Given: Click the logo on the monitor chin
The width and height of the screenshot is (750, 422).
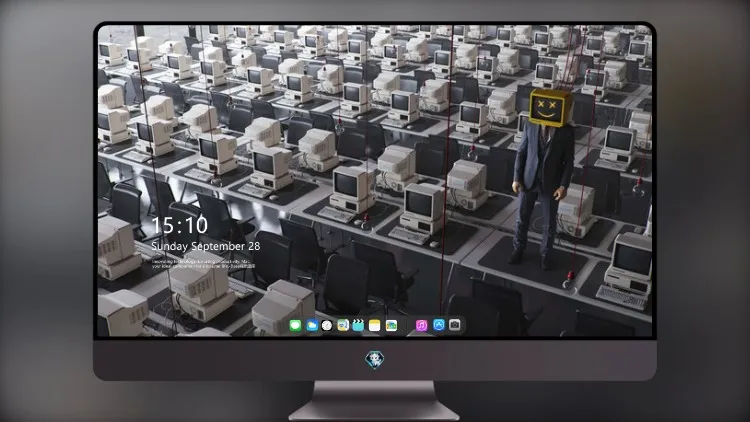Looking at the screenshot, I should tap(375, 360).
